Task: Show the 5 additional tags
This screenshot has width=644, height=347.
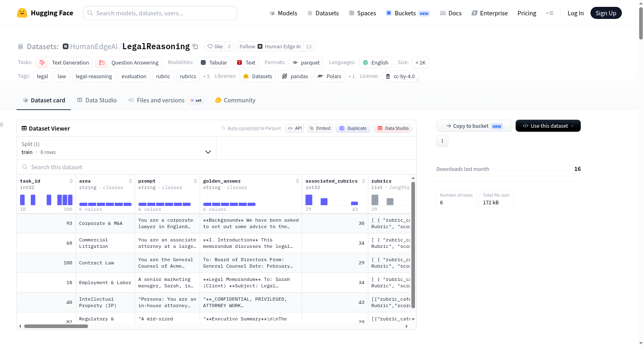Action: click(206, 76)
